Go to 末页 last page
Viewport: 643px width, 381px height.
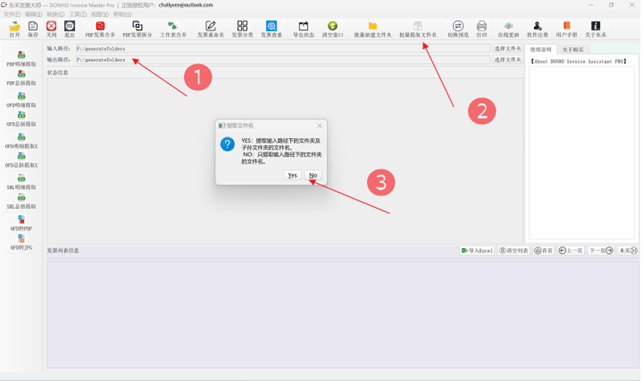628,250
